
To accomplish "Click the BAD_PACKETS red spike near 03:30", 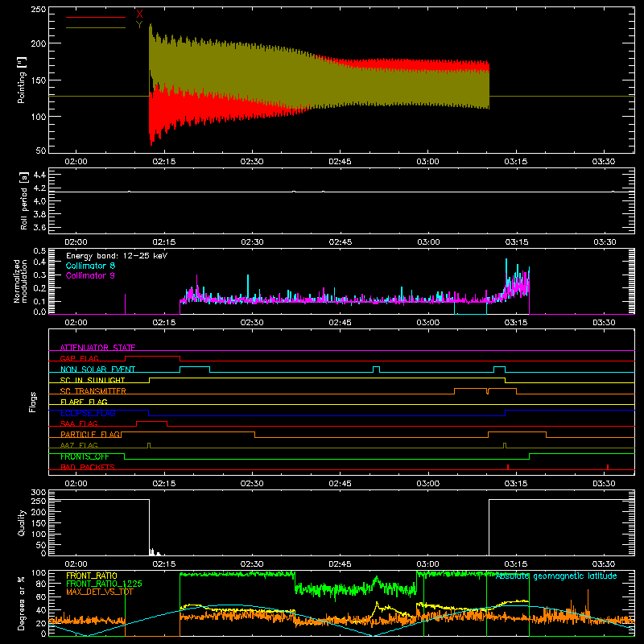I will tap(608, 467).
